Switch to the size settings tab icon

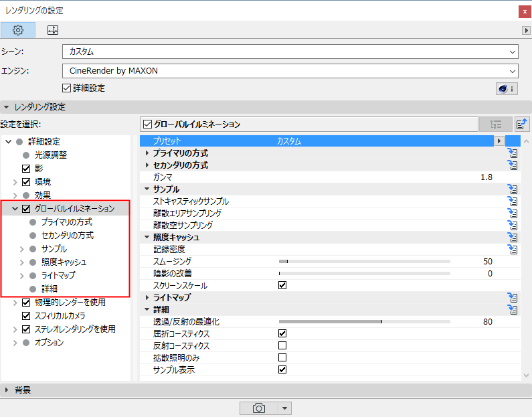53,30
